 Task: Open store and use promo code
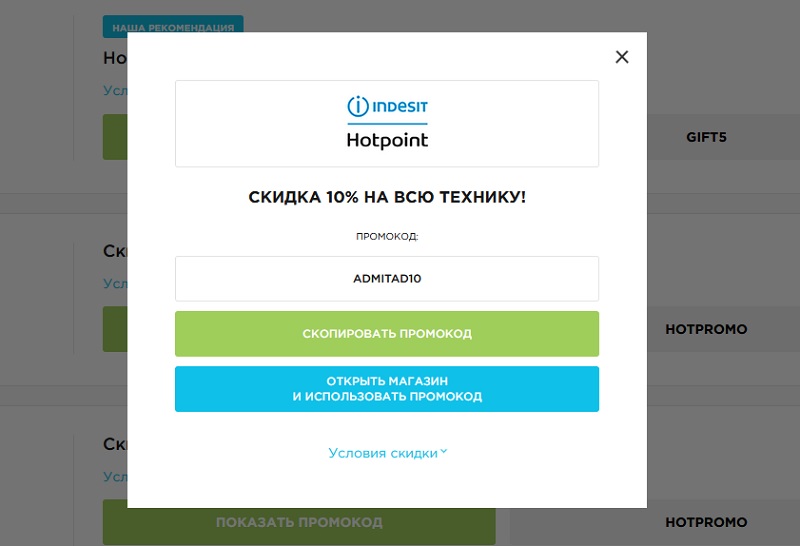(x=387, y=389)
